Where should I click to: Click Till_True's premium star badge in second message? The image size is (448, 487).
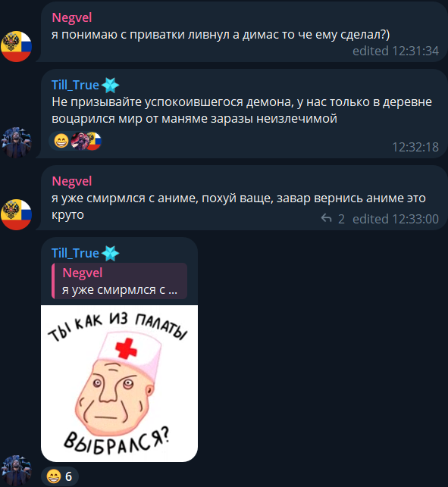click(111, 85)
